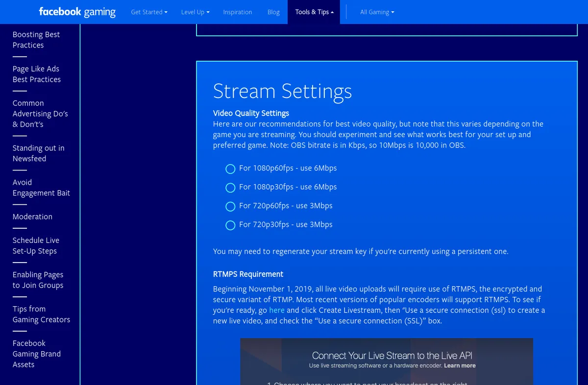Open Schedule Live Set-Up Steps
588x385 pixels.
36,245
